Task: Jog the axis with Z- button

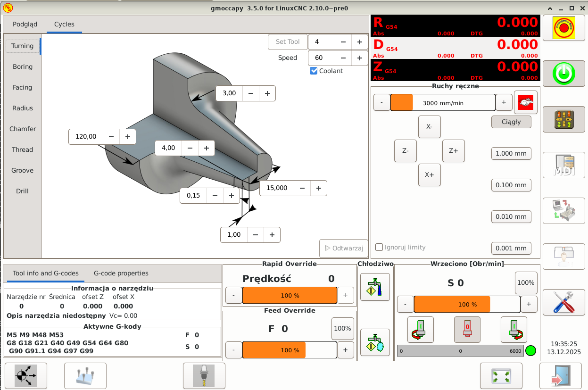Action: [x=406, y=151]
